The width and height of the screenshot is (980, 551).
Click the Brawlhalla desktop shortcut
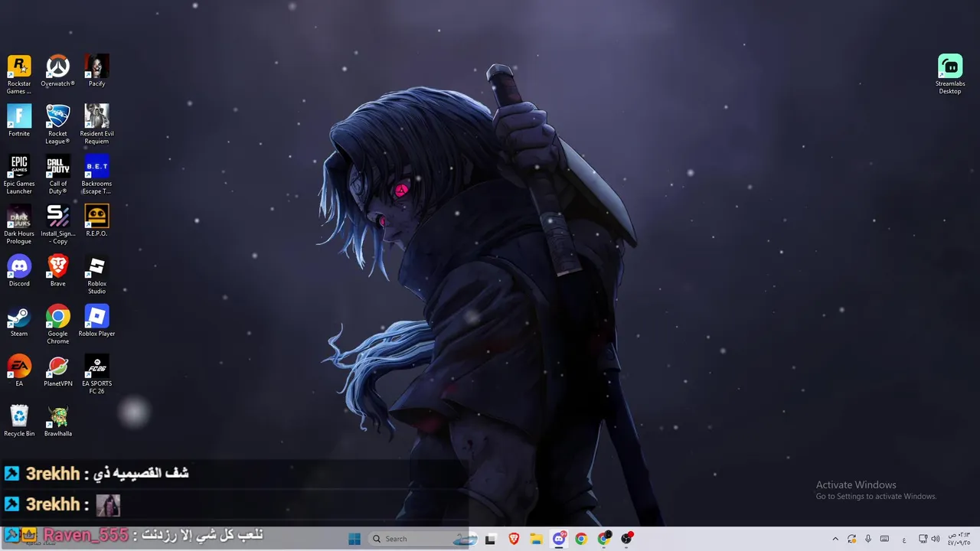pos(57,421)
